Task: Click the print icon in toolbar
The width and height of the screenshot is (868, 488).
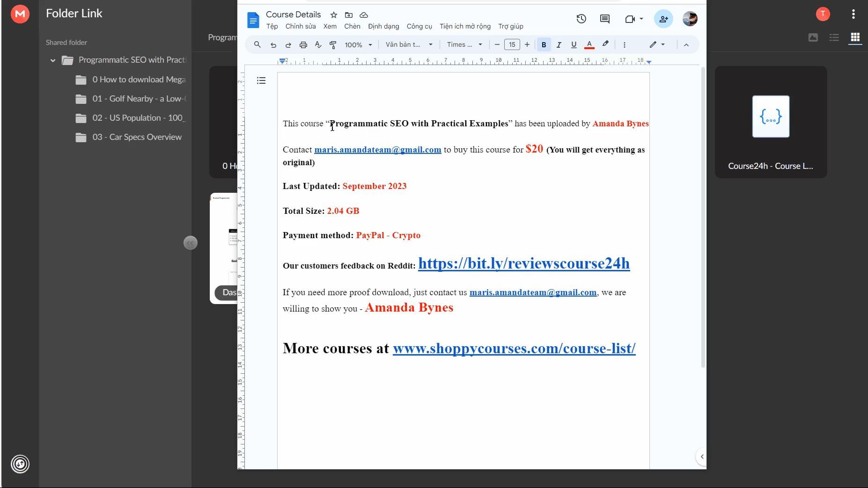Action: click(x=303, y=45)
